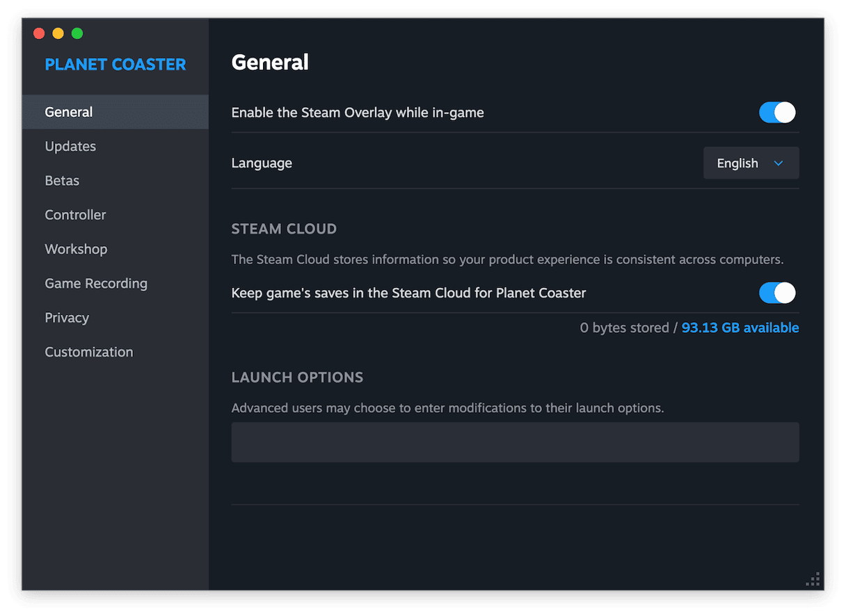Open the Workshop section
This screenshot has width=846, height=616.
76,249
